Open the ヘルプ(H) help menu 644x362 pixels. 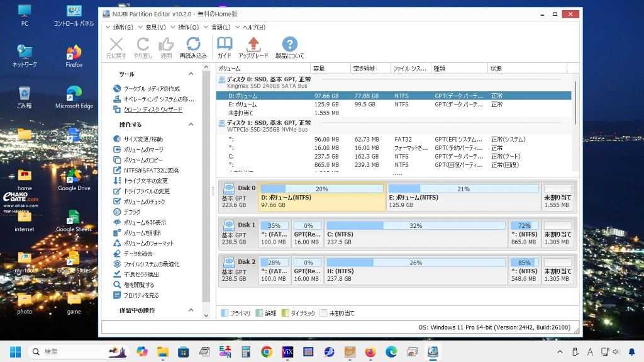click(x=253, y=27)
